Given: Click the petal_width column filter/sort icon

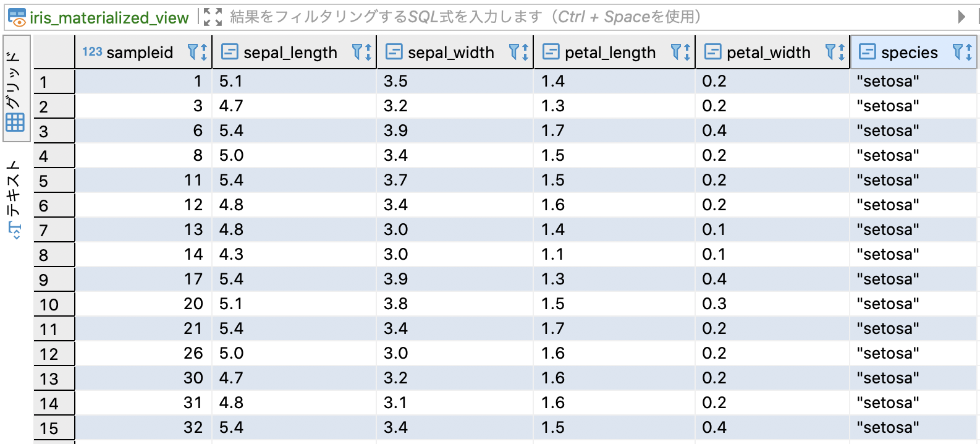Looking at the screenshot, I should pyautogui.click(x=835, y=53).
